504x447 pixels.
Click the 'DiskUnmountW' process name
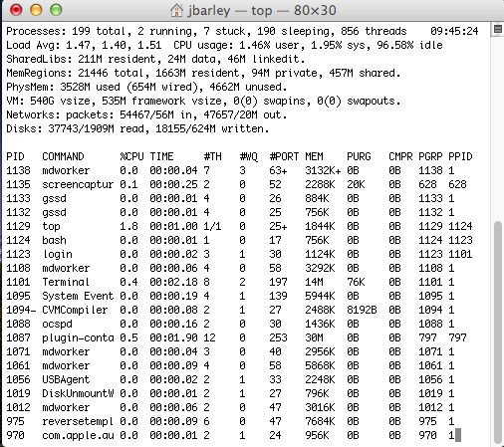tap(78, 393)
